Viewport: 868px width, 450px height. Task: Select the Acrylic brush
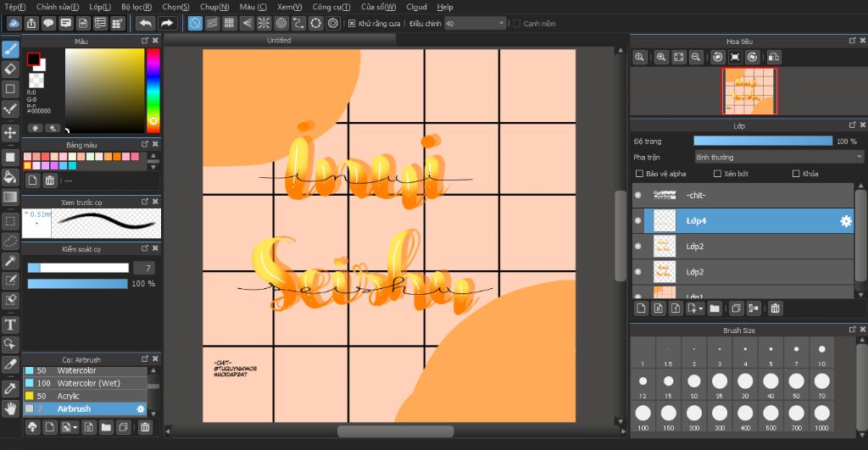click(x=86, y=396)
